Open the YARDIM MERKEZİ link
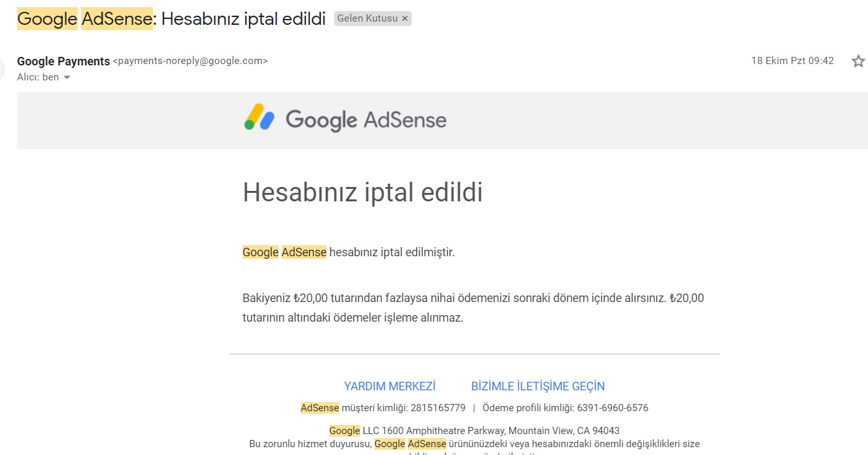 (x=390, y=386)
